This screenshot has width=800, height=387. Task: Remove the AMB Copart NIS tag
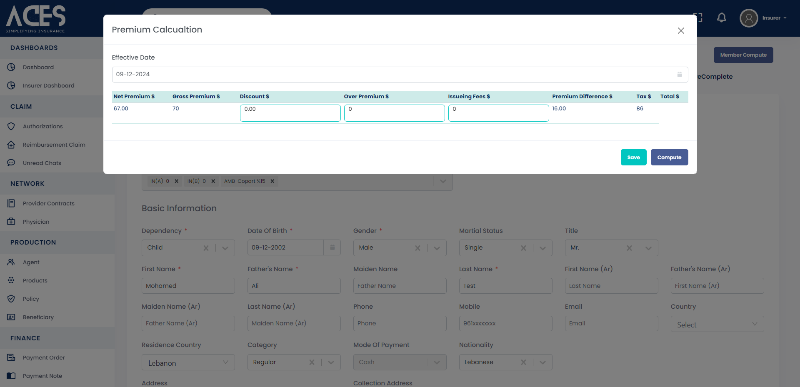point(272,181)
